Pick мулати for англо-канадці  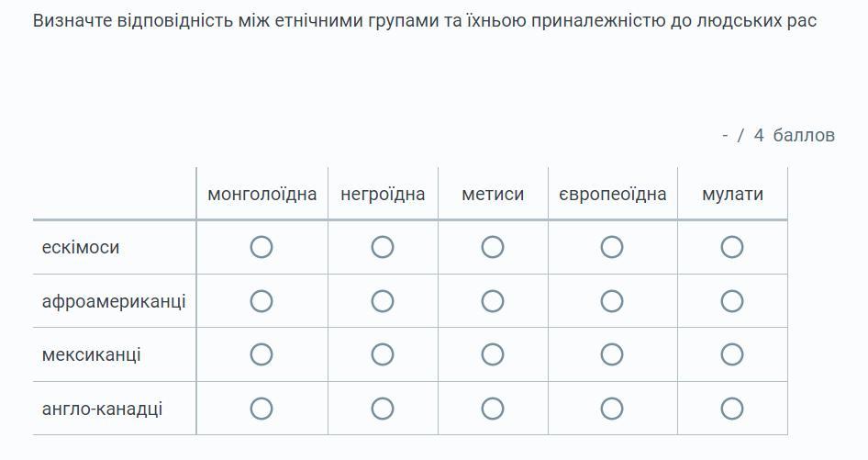(x=732, y=409)
